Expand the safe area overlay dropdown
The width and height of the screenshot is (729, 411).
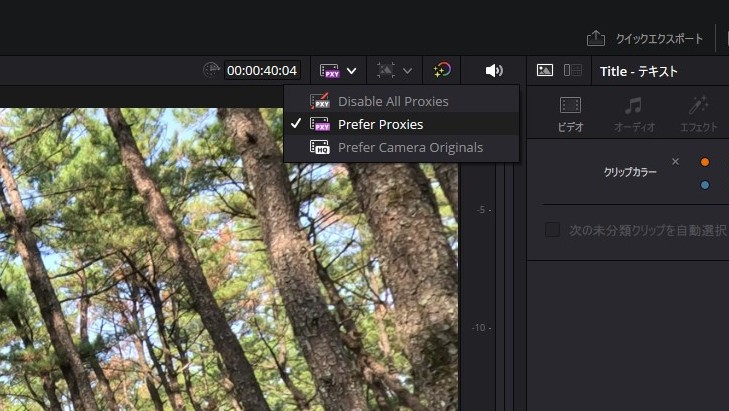pyautogui.click(x=407, y=71)
